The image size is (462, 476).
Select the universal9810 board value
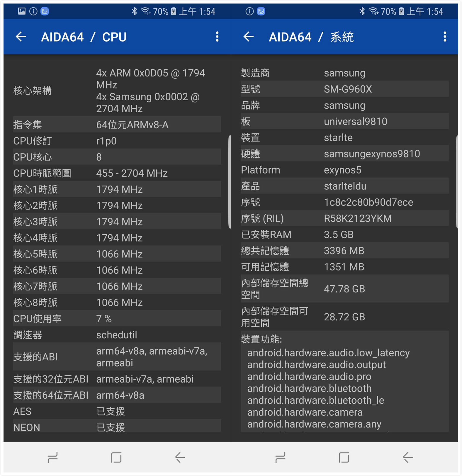[356, 121]
